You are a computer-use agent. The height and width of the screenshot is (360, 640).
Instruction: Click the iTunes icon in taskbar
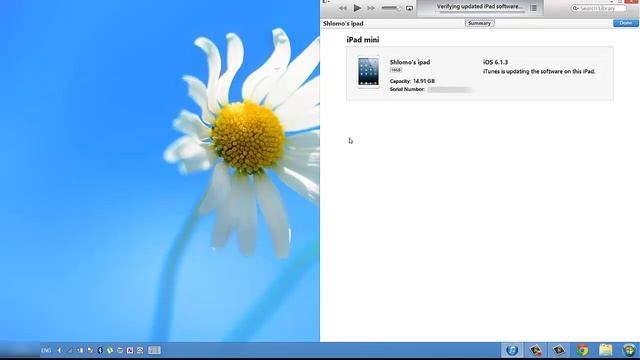(x=512, y=350)
